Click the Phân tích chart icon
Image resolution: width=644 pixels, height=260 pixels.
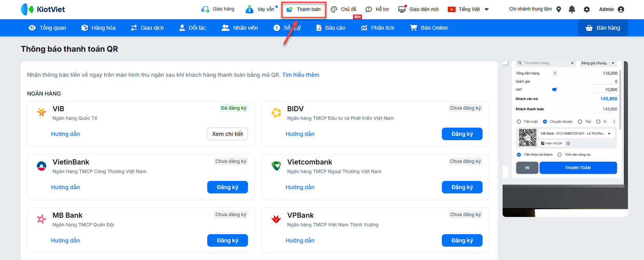(364, 28)
